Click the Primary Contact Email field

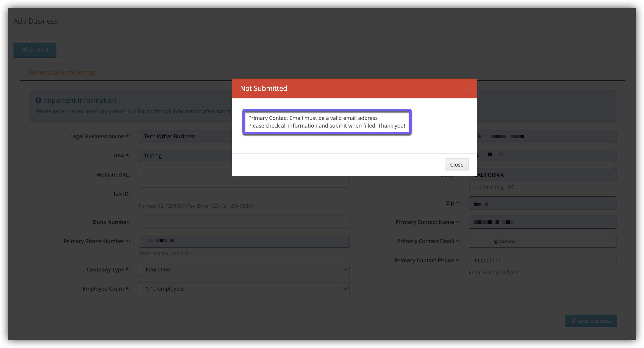pyautogui.click(x=542, y=241)
